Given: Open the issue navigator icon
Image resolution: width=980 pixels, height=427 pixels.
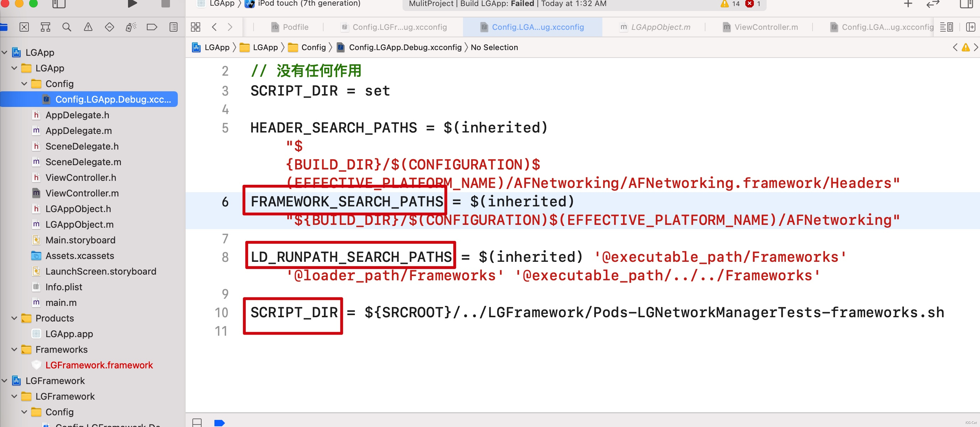Looking at the screenshot, I should click(87, 30).
